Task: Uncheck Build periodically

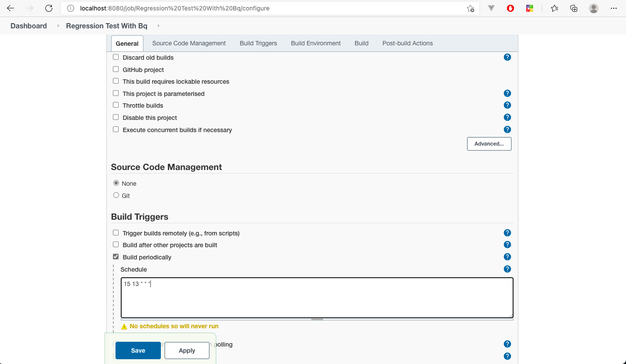Action: (x=116, y=257)
